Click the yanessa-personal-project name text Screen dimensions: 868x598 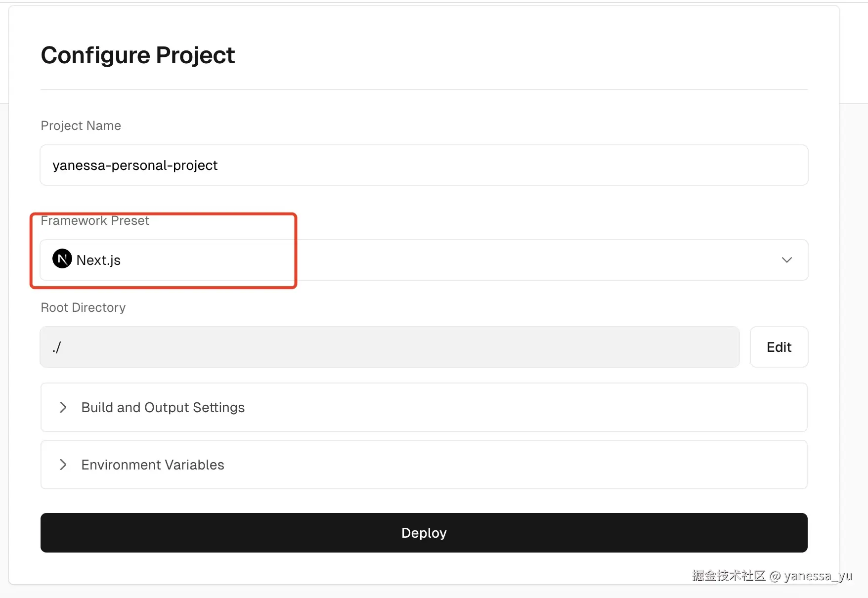pyautogui.click(x=135, y=165)
